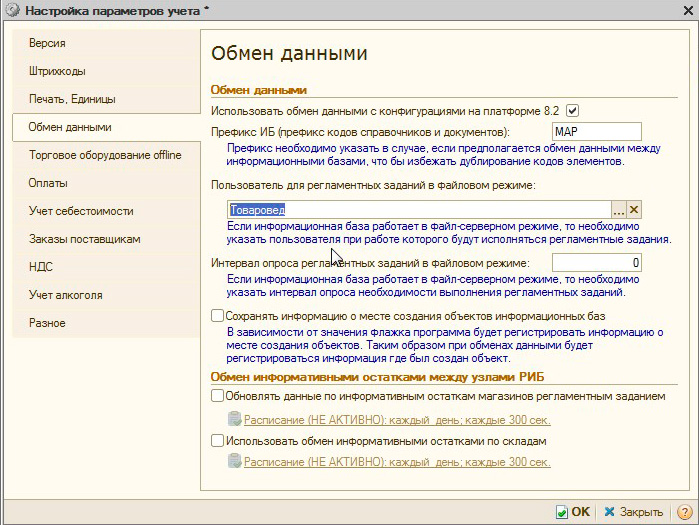The image size is (699, 525).
Task: Click the help question mark icon
Action: coord(684,511)
